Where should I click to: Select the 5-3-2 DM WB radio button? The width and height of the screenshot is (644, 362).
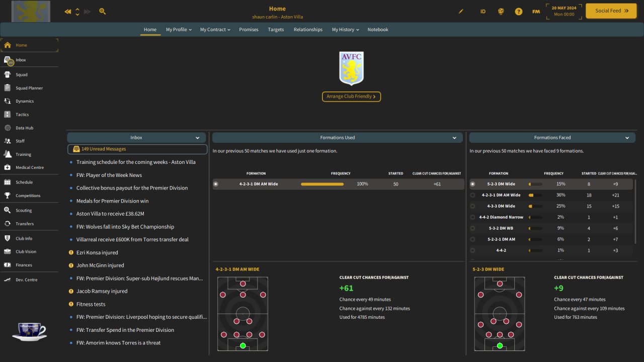click(472, 228)
